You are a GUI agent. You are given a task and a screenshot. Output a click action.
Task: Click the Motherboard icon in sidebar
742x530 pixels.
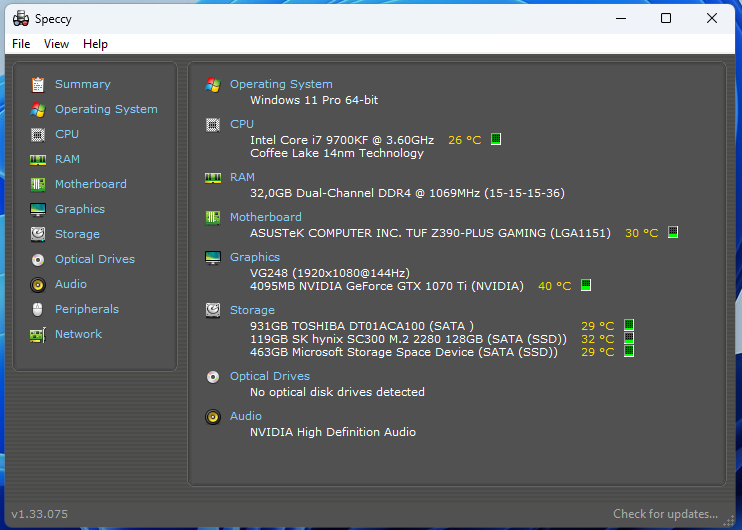[x=38, y=184]
